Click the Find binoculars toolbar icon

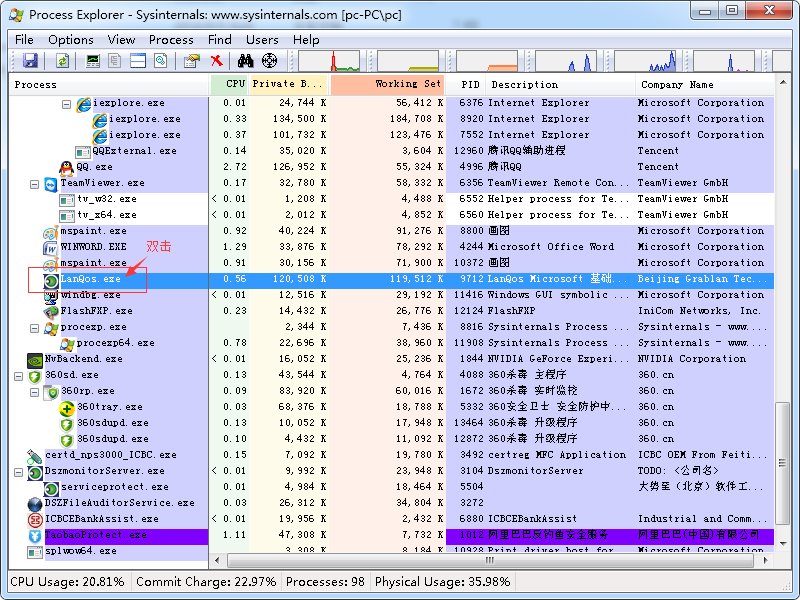(x=245, y=61)
